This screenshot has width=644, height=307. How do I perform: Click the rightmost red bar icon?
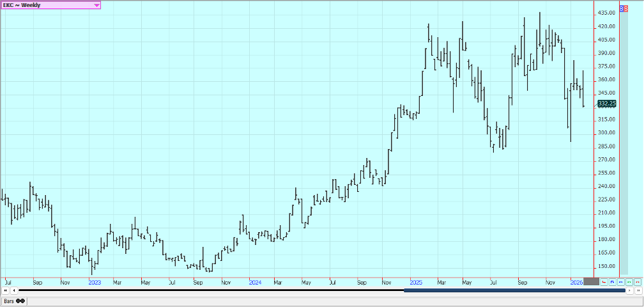[x=637, y=282]
